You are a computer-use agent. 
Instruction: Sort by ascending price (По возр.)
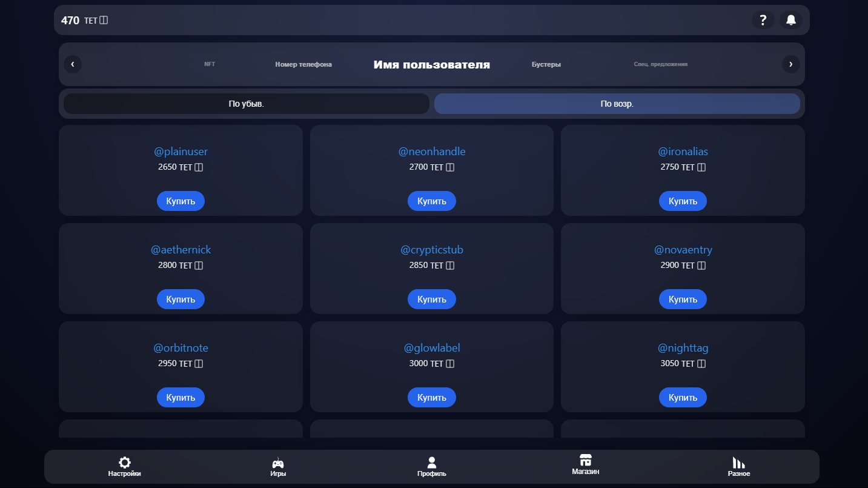point(617,104)
